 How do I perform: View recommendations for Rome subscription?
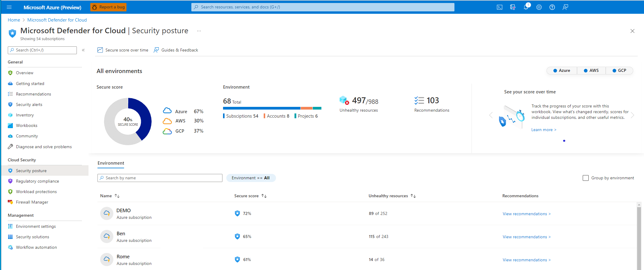point(527,260)
